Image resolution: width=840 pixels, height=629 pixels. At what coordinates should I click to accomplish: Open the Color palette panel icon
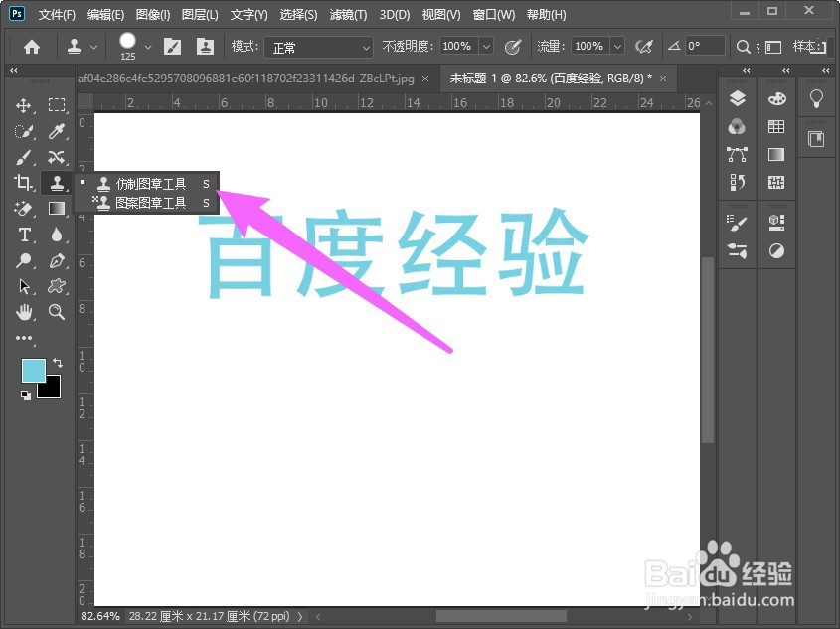776,98
